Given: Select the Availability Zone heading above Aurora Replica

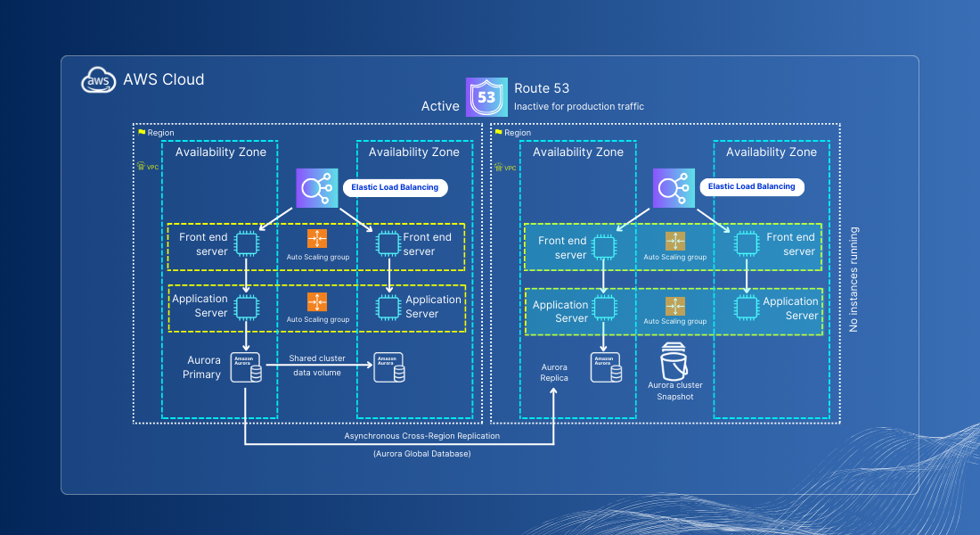Looking at the screenshot, I should click(x=578, y=152).
